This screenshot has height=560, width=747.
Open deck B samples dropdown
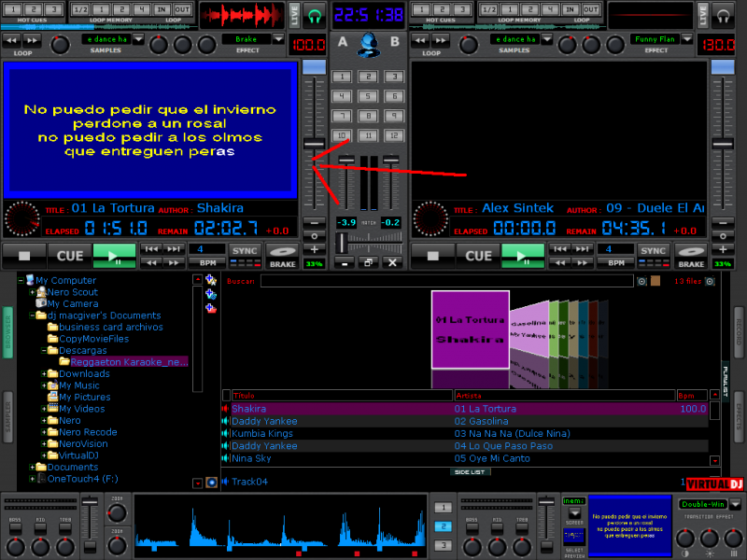coord(547,38)
